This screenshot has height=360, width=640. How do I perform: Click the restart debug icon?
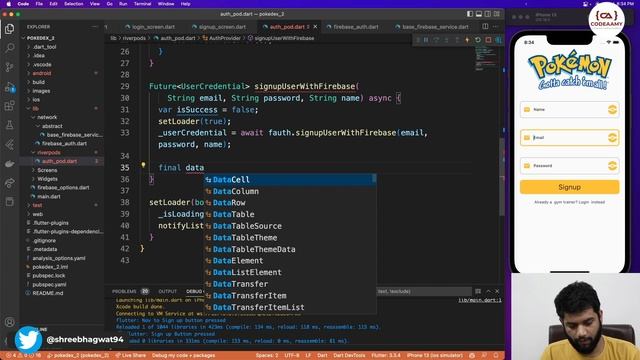pyautogui.click(x=478, y=40)
